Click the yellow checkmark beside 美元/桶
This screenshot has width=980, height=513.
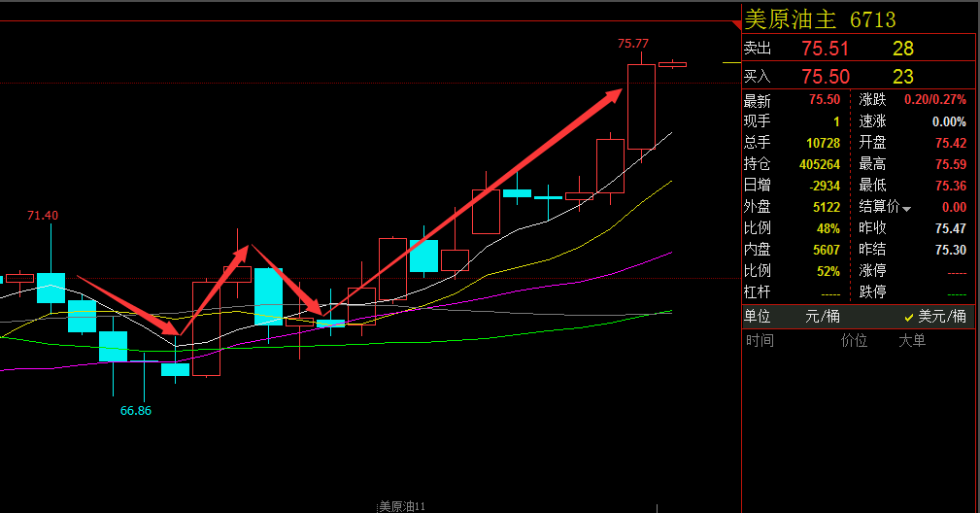tap(909, 317)
